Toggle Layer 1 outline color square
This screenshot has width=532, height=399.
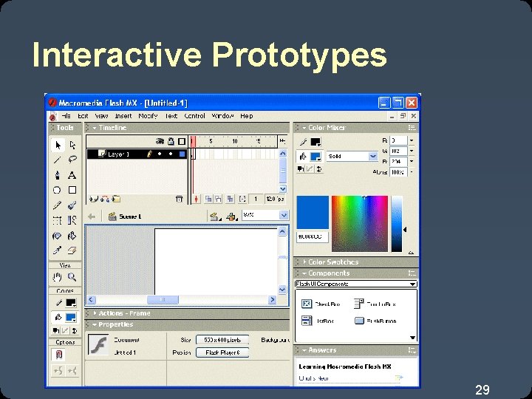[x=183, y=154]
